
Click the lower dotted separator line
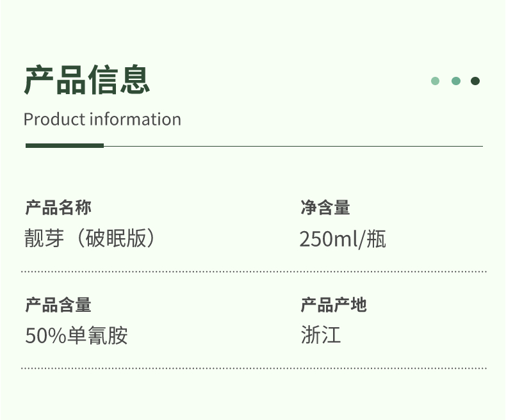click(x=254, y=368)
